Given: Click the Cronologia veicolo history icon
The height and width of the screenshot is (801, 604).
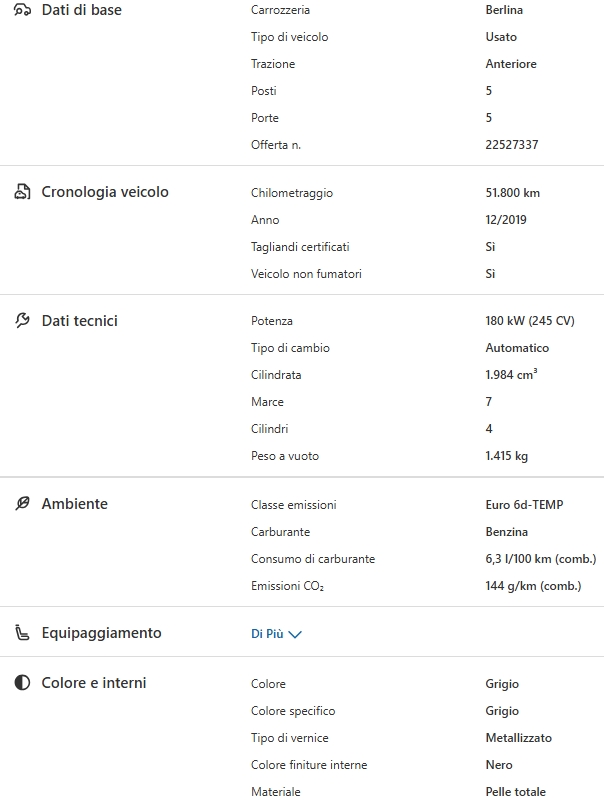Looking at the screenshot, I should [22, 192].
